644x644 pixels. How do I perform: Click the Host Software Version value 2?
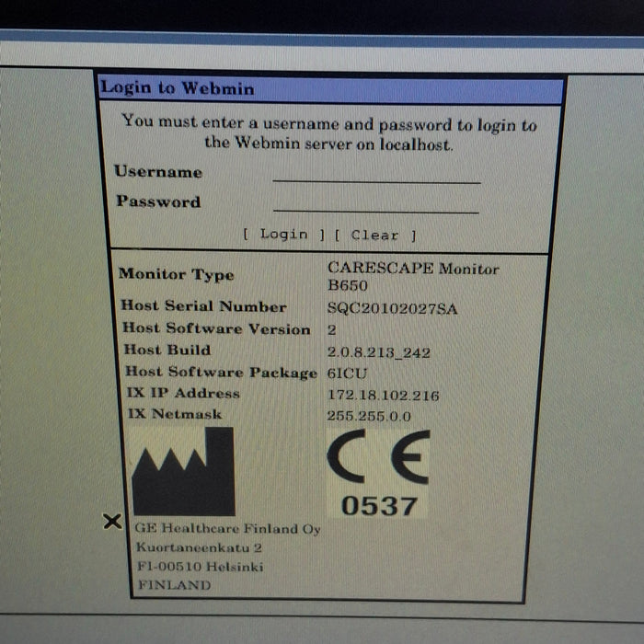coord(332,329)
